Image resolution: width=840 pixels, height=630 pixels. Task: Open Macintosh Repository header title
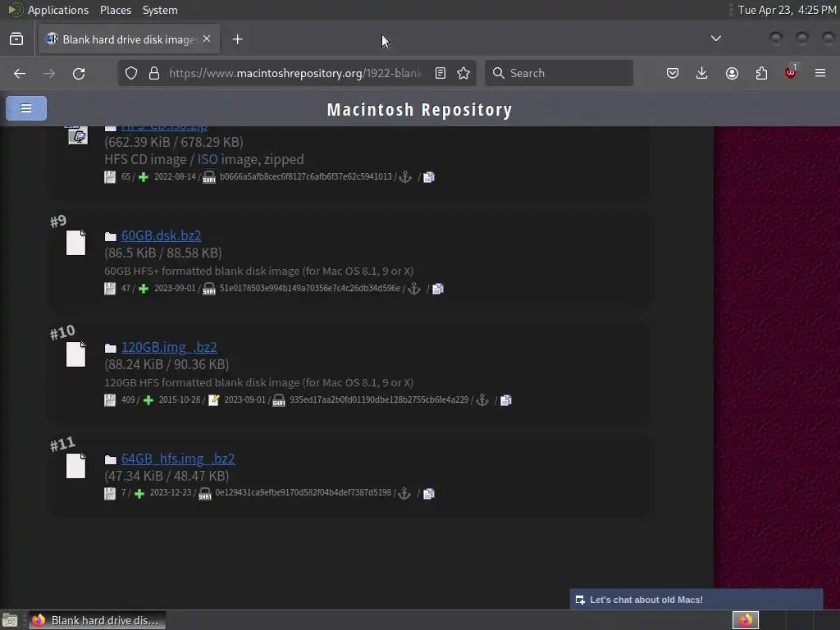click(419, 109)
